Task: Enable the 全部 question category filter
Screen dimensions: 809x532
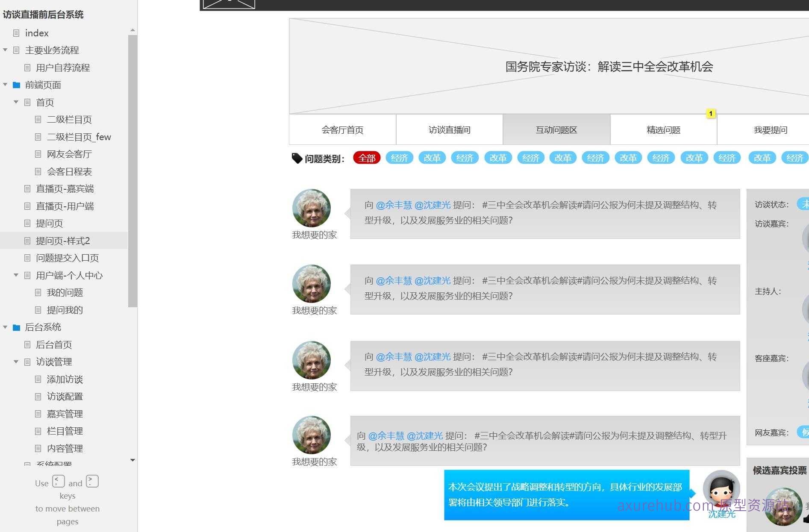Action: coord(366,158)
